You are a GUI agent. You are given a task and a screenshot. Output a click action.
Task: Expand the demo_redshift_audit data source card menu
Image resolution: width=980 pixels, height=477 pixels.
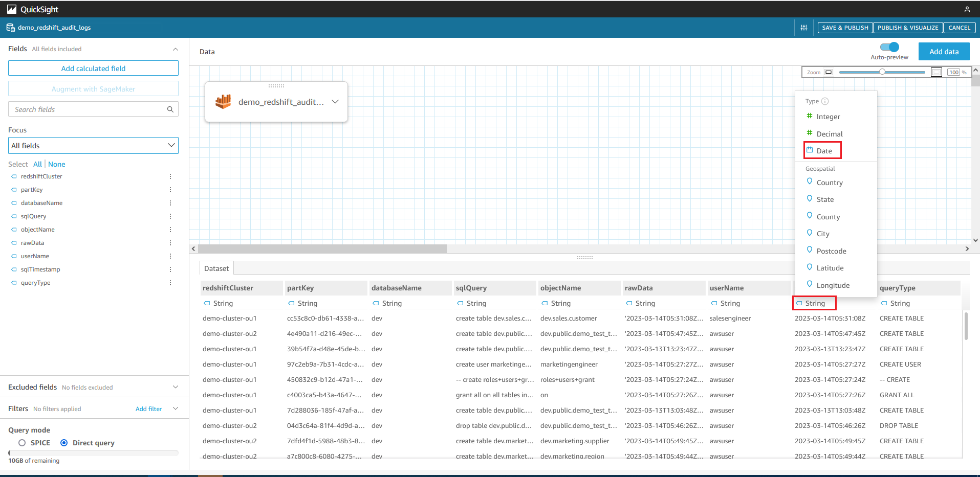335,102
